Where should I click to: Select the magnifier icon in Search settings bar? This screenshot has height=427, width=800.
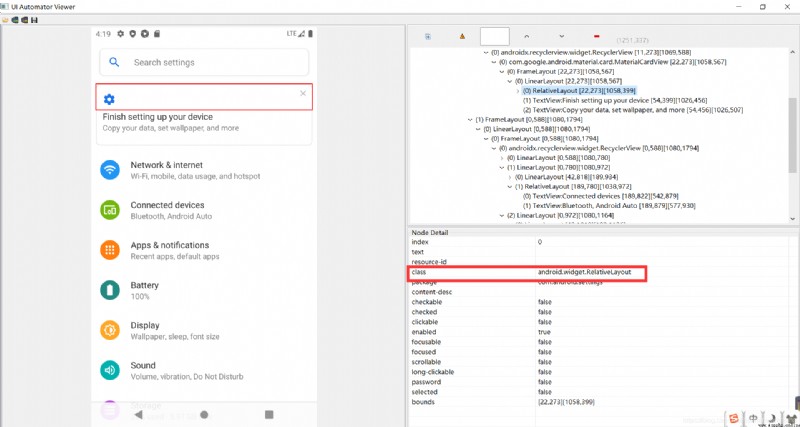tap(114, 62)
